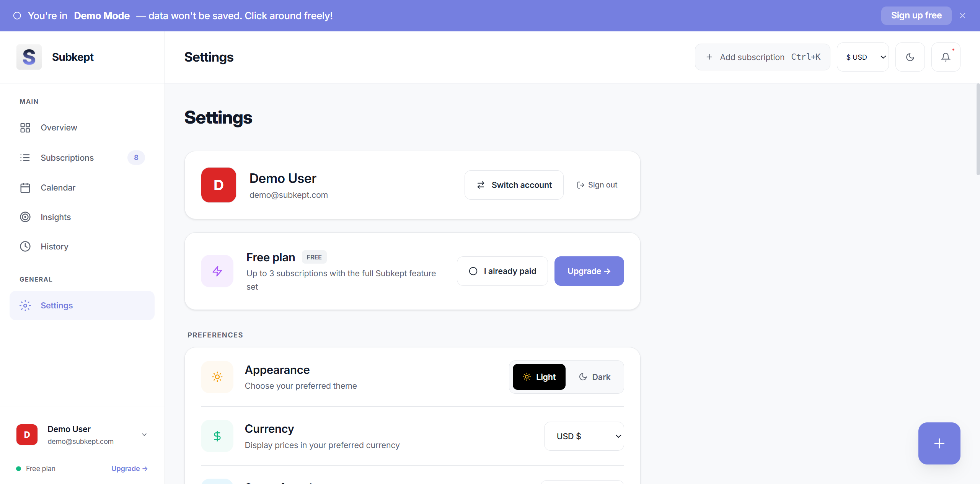Click the Switch account button
Image resolution: width=980 pixels, height=484 pixels.
[514, 185]
